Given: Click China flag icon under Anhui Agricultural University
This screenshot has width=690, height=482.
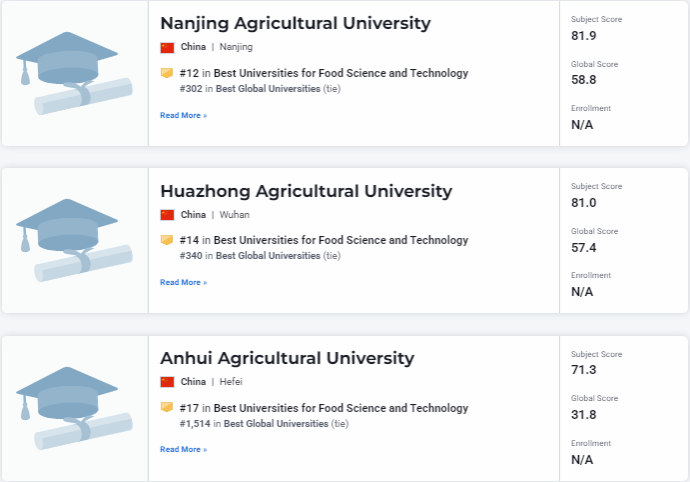Looking at the screenshot, I should tap(167, 381).
